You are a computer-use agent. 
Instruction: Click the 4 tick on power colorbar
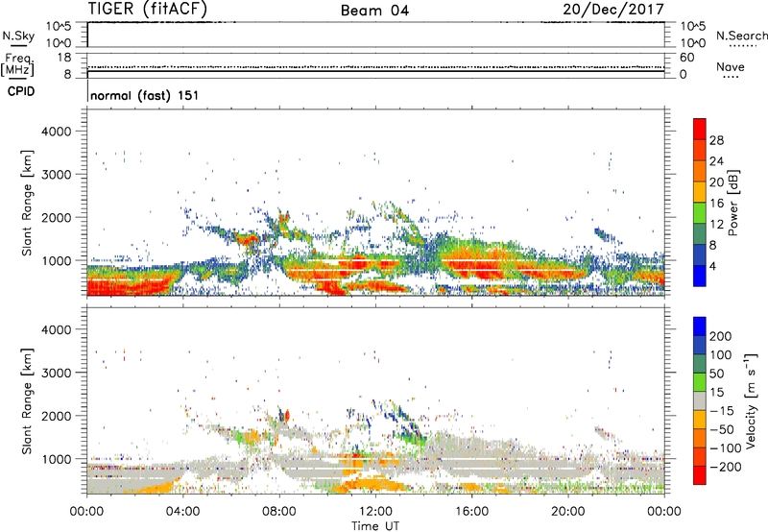[712, 267]
